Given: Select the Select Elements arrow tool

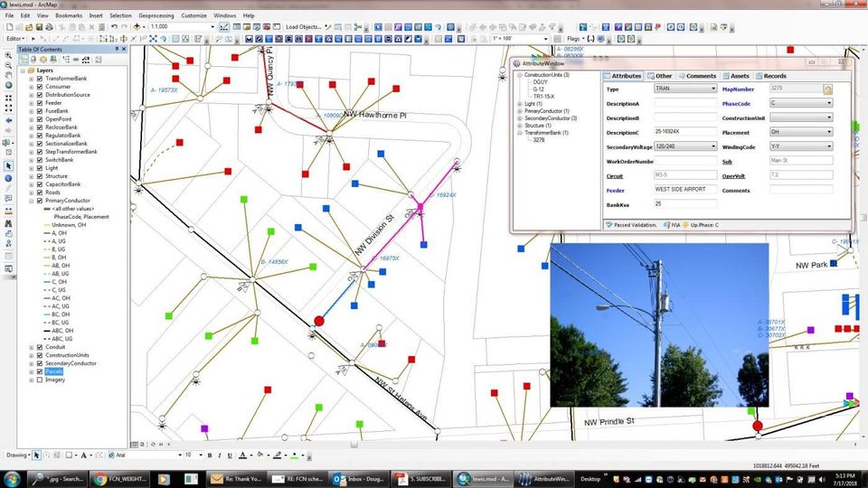Looking at the screenshot, I should [9, 166].
